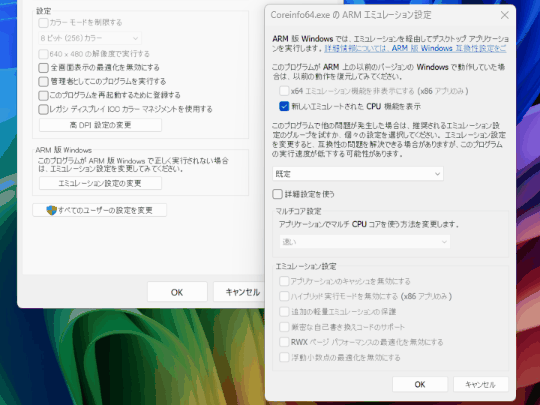Check 管理者としてこのプログラムを実行する

[43, 82]
